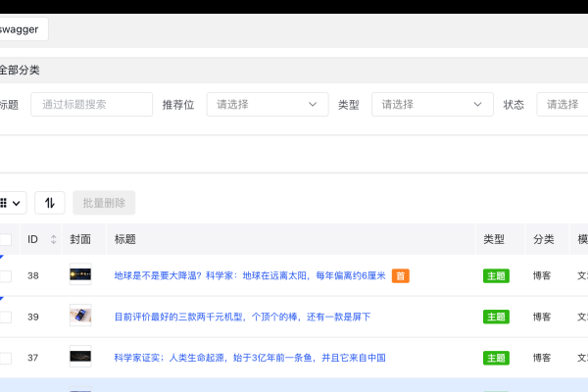
Task: Open cover thumbnail for row 39
Action: click(80, 316)
